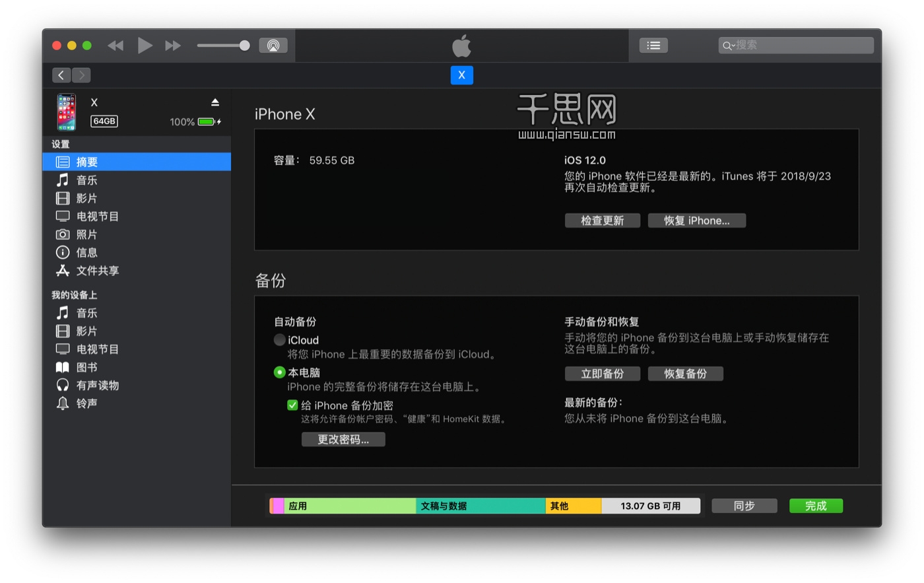Screen dimensions: 924x583
Task: Eject the iPhone X device
Action: 215,102
